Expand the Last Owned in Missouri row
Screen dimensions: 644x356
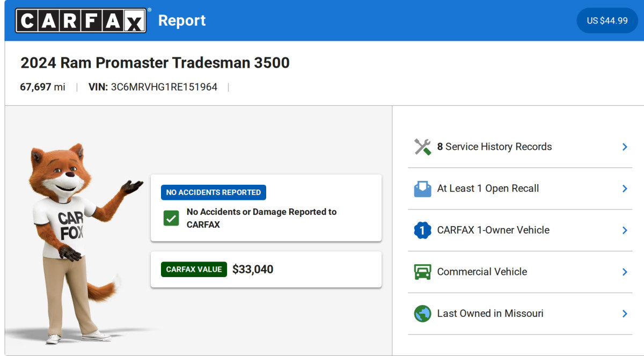[x=625, y=313]
